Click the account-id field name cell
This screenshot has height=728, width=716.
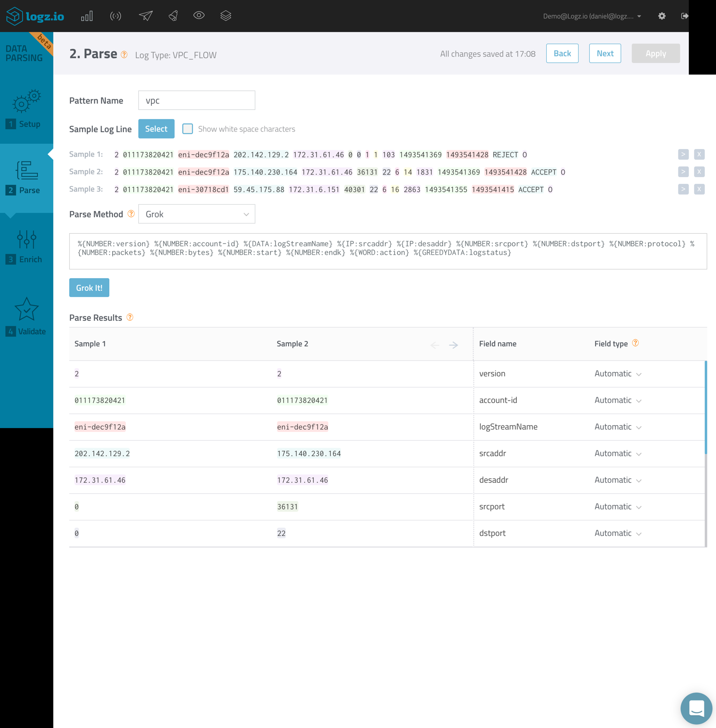point(498,400)
